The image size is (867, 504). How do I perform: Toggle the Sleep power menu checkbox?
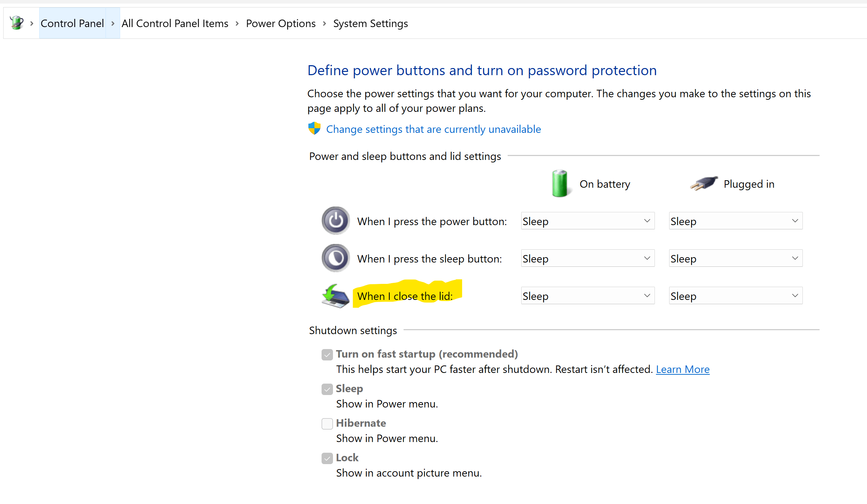(x=327, y=389)
